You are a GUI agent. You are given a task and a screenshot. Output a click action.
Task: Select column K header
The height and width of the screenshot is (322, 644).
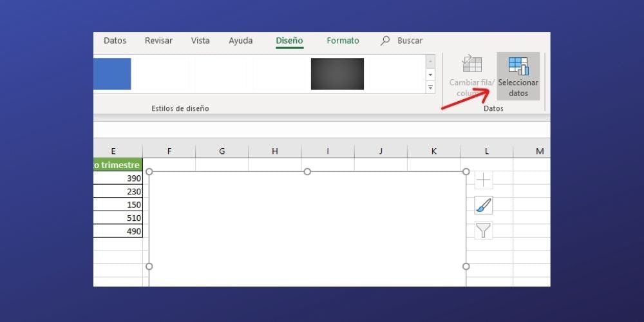tap(433, 151)
